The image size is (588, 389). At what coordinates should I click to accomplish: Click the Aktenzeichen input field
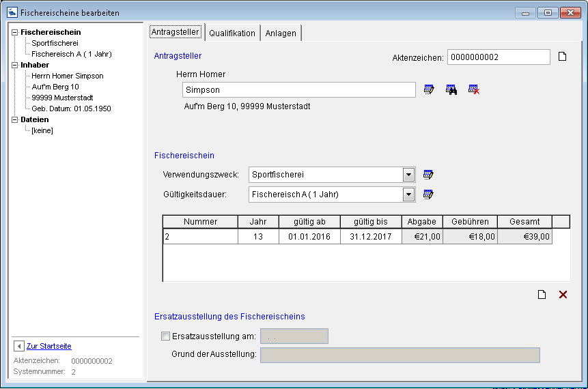click(x=498, y=57)
